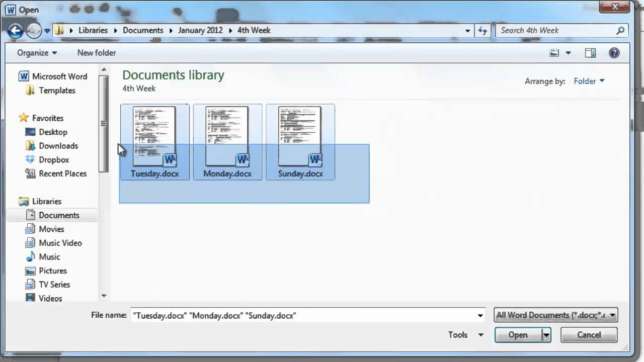Image resolution: width=644 pixels, height=362 pixels.
Task: Expand the File name history dropdown
Action: pyautogui.click(x=480, y=315)
